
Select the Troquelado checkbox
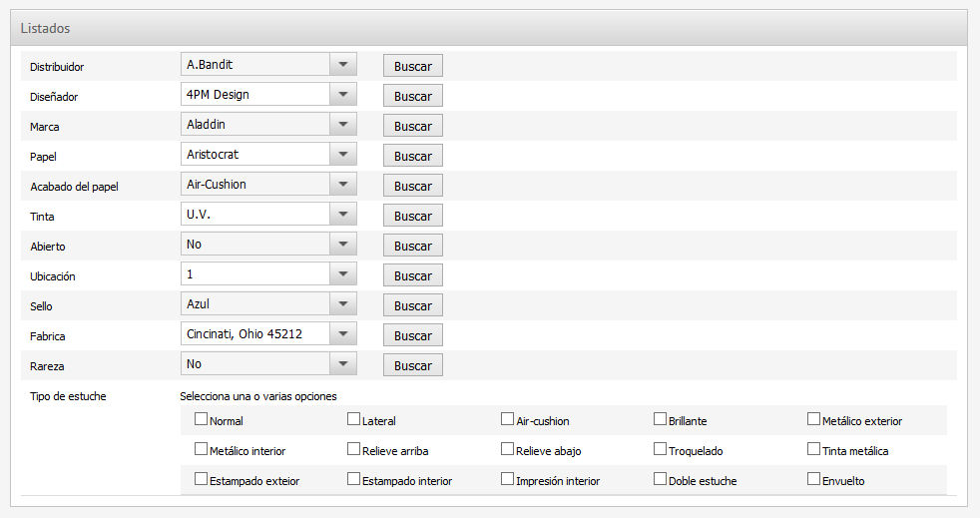click(x=660, y=449)
